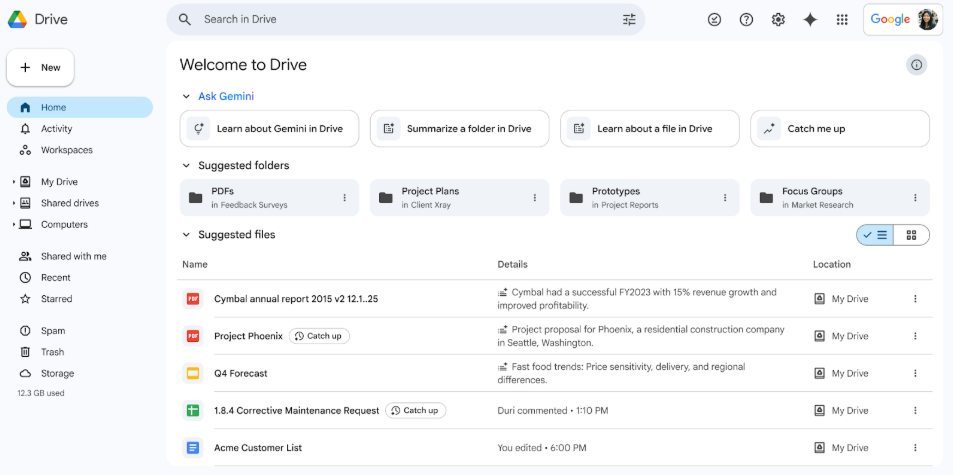
Task: Click PDF icon of Project Phoenix
Action: click(x=193, y=336)
